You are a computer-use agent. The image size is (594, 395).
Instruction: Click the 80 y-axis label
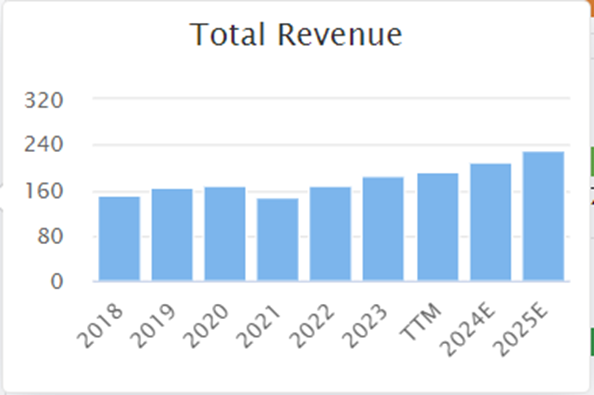[50, 237]
